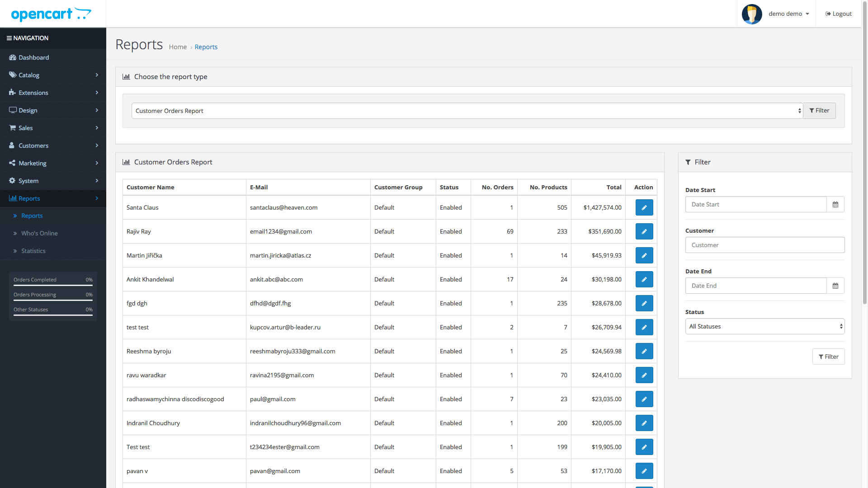
Task: Edit Reeshma byroju customer row
Action: [x=644, y=351]
